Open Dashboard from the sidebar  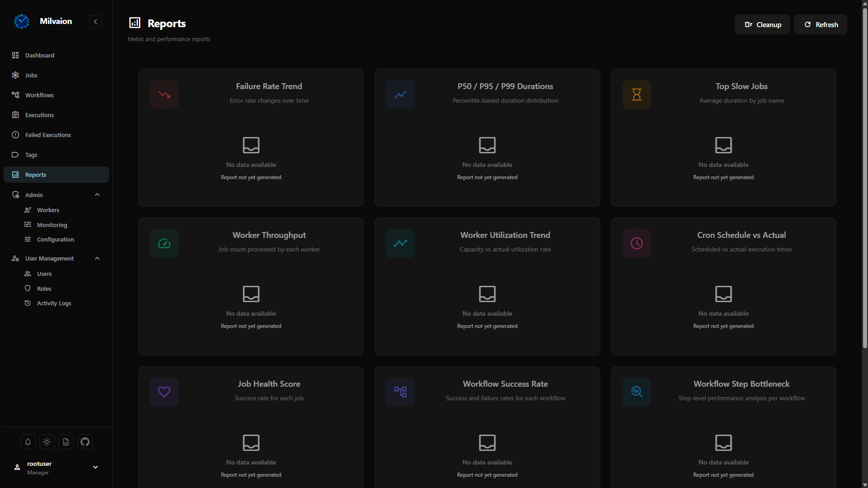(56, 55)
